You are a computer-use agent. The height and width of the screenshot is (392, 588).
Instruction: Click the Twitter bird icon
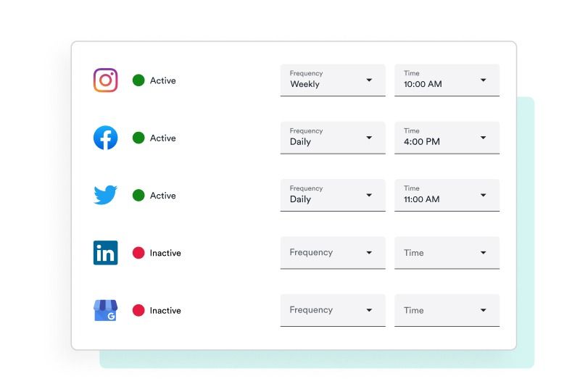[105, 196]
